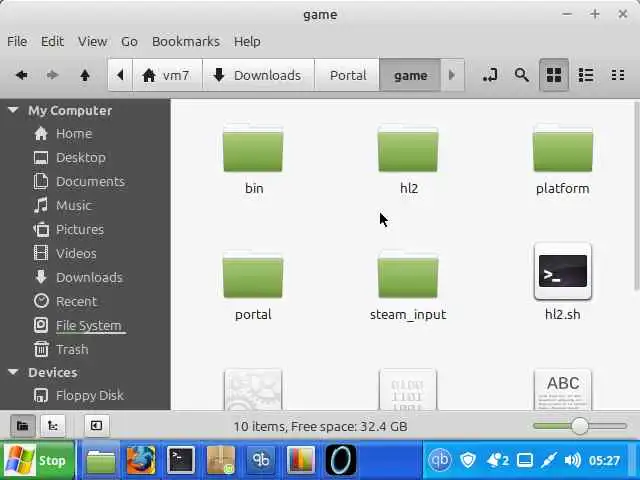Open the Edit menu
Image resolution: width=640 pixels, height=480 pixels.
click(52, 41)
